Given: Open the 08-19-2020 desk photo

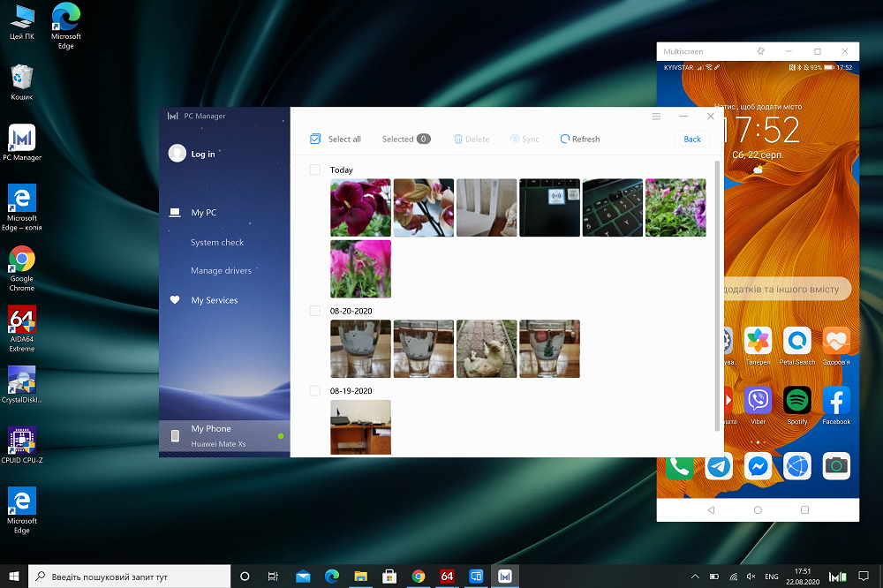Looking at the screenshot, I should pos(360,427).
